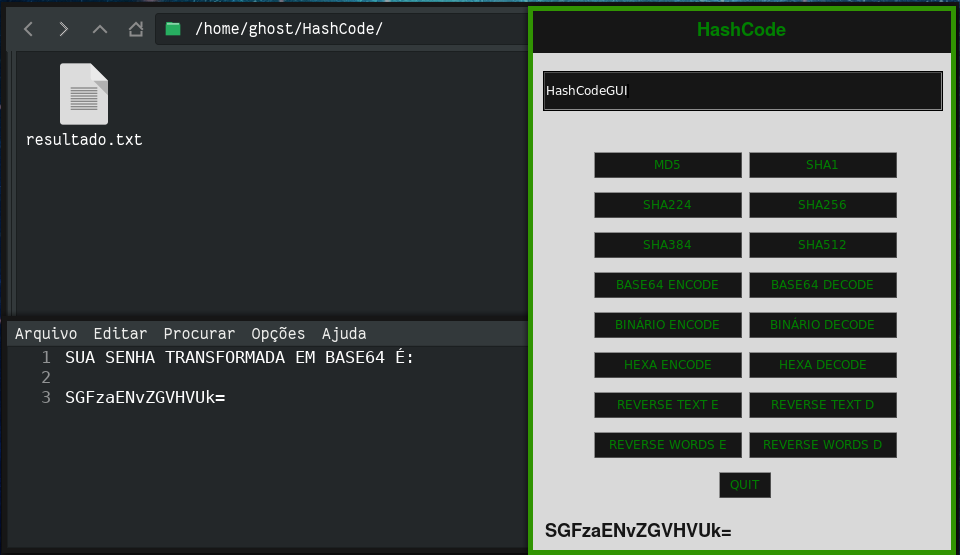This screenshot has height=555, width=960.
Task: Click the REVERSE TEXT D button
Action: (x=822, y=405)
